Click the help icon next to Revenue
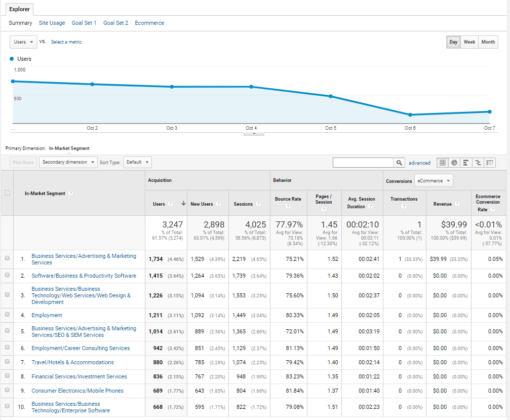The width and height of the screenshot is (510, 420). coord(457,204)
